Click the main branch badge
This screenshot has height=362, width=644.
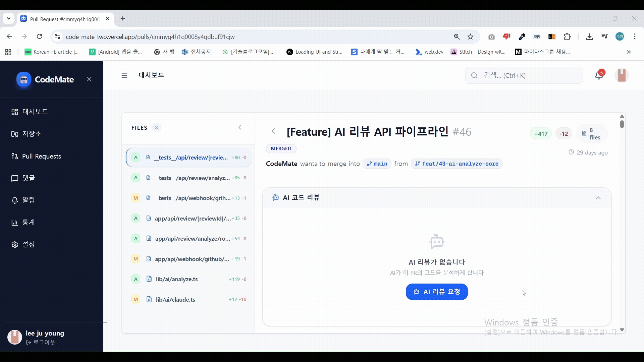tap(377, 164)
